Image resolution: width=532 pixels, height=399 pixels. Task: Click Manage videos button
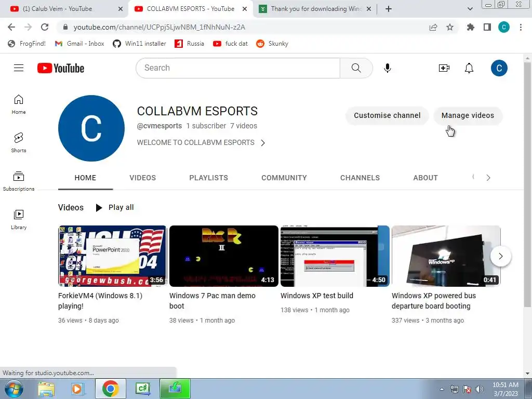pos(468,115)
